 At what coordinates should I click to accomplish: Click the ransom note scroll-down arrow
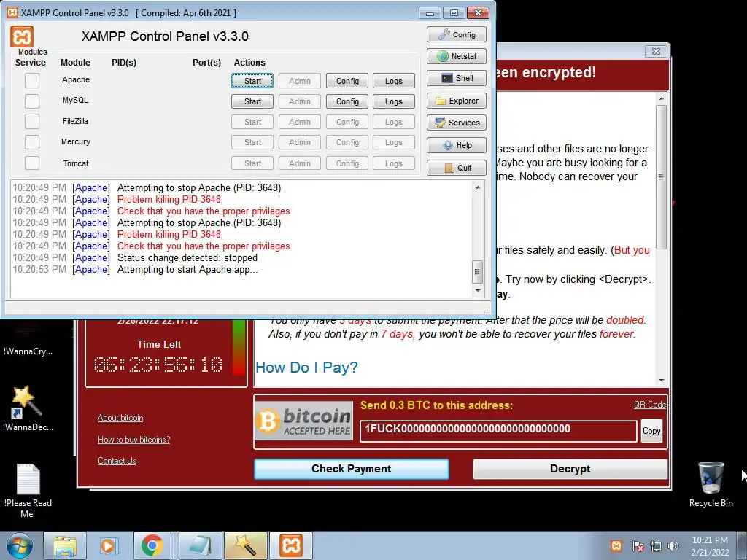click(x=661, y=381)
